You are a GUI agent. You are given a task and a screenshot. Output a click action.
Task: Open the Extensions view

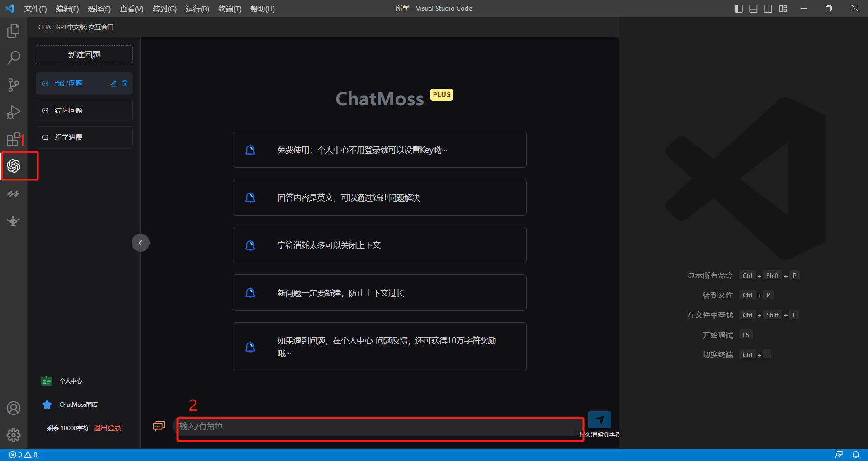click(14, 139)
